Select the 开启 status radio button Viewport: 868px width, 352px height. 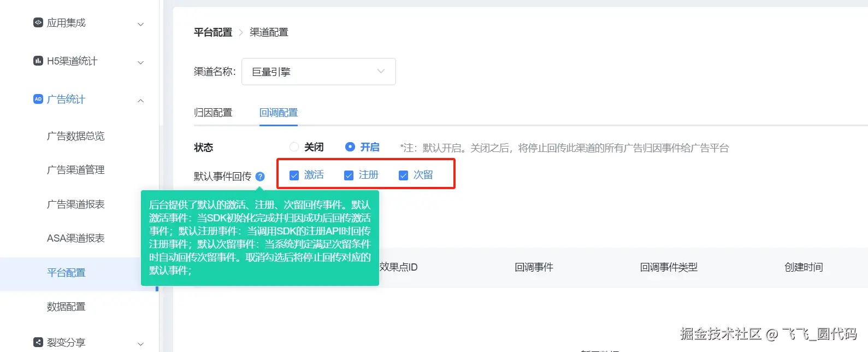pos(350,147)
